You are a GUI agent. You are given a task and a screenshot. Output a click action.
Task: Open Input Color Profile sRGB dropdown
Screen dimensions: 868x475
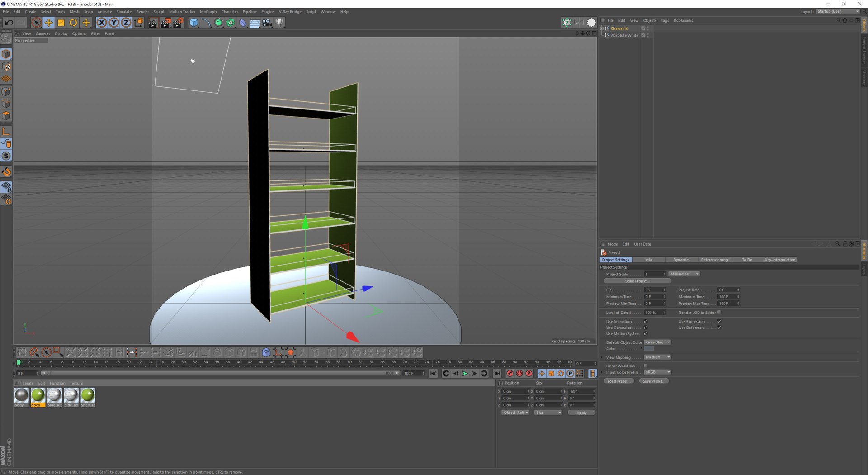[x=657, y=372]
